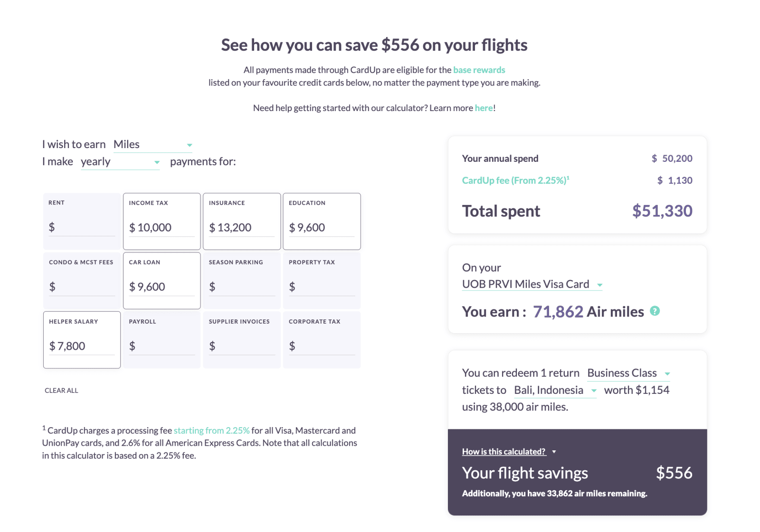Click the base rewards link

click(479, 70)
